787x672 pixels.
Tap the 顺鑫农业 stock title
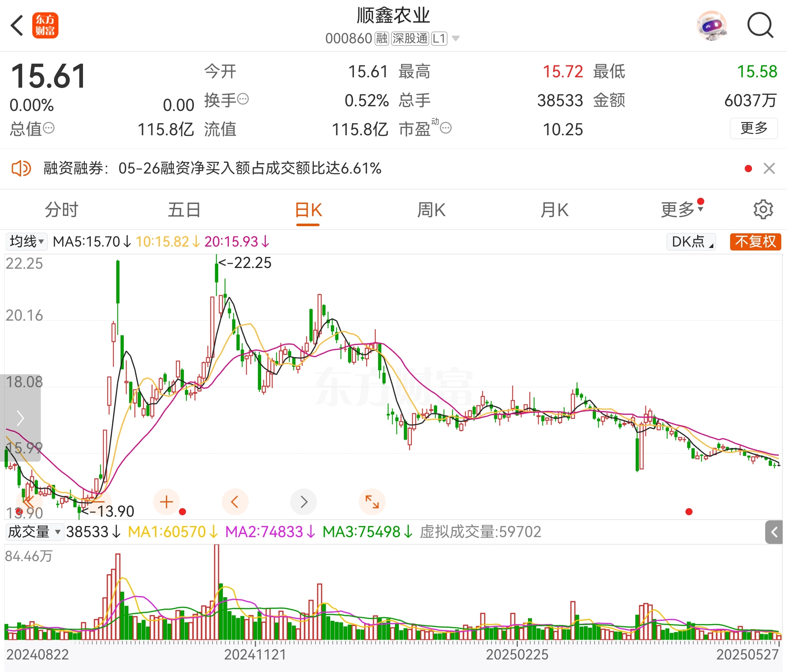pyautogui.click(x=393, y=15)
